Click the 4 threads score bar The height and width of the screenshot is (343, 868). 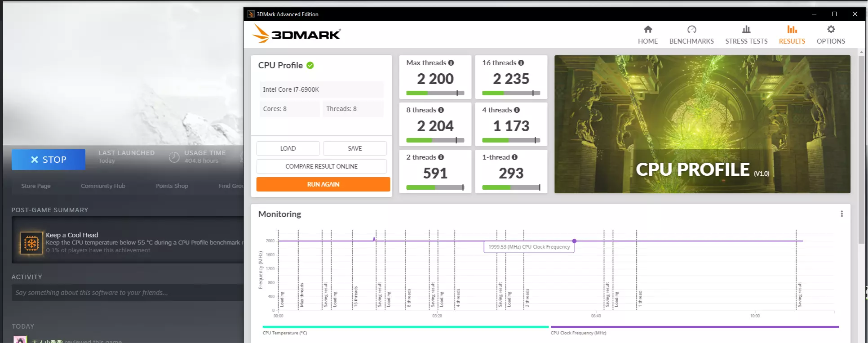(511, 140)
